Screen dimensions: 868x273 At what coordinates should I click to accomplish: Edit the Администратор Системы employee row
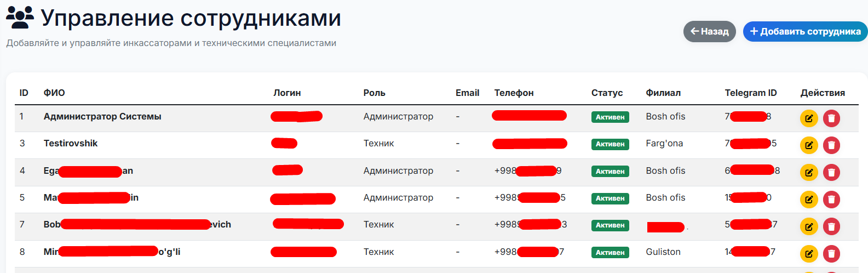(809, 118)
